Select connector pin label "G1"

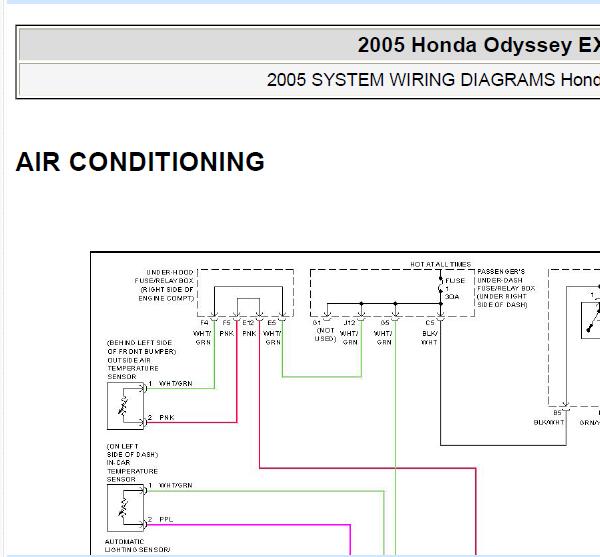(x=316, y=323)
